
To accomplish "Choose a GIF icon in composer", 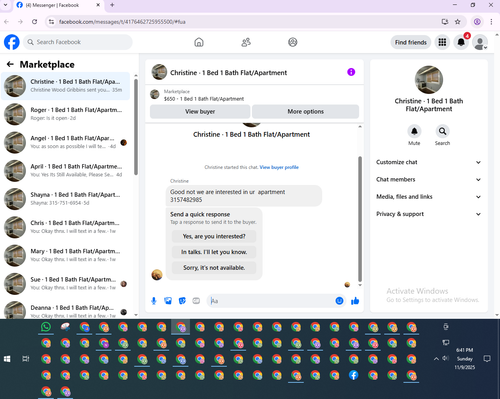I will coord(196,301).
